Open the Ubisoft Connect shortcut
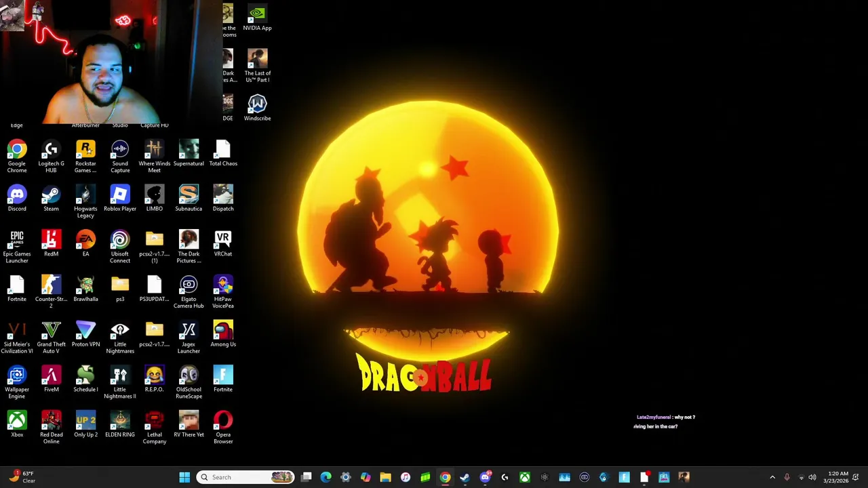 click(x=120, y=247)
